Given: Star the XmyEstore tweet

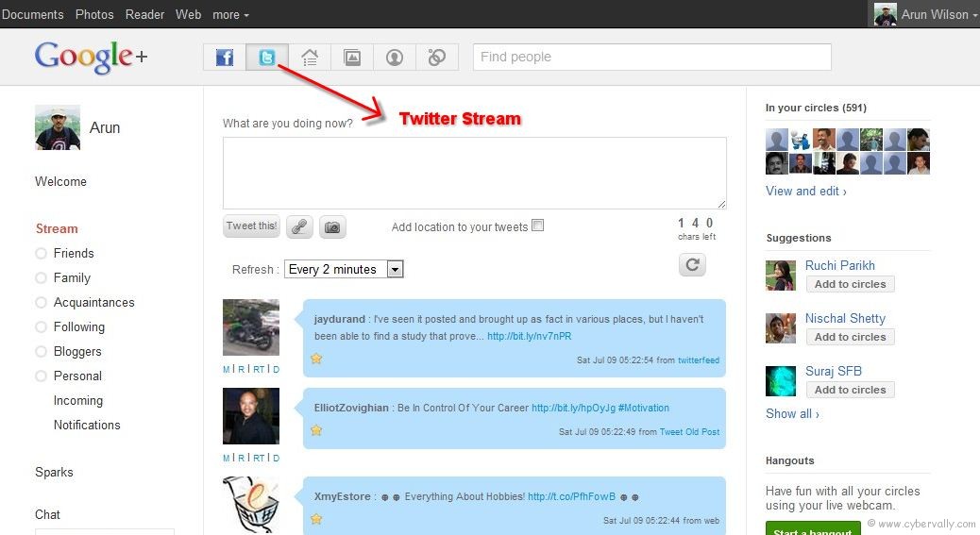Looking at the screenshot, I should point(316,519).
